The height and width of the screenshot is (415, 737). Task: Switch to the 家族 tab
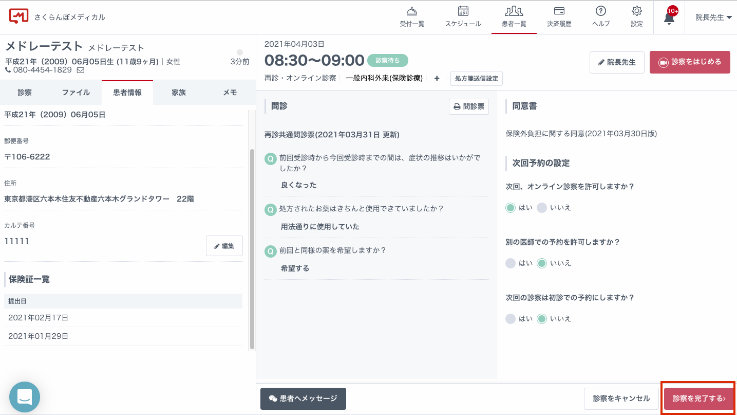point(178,92)
